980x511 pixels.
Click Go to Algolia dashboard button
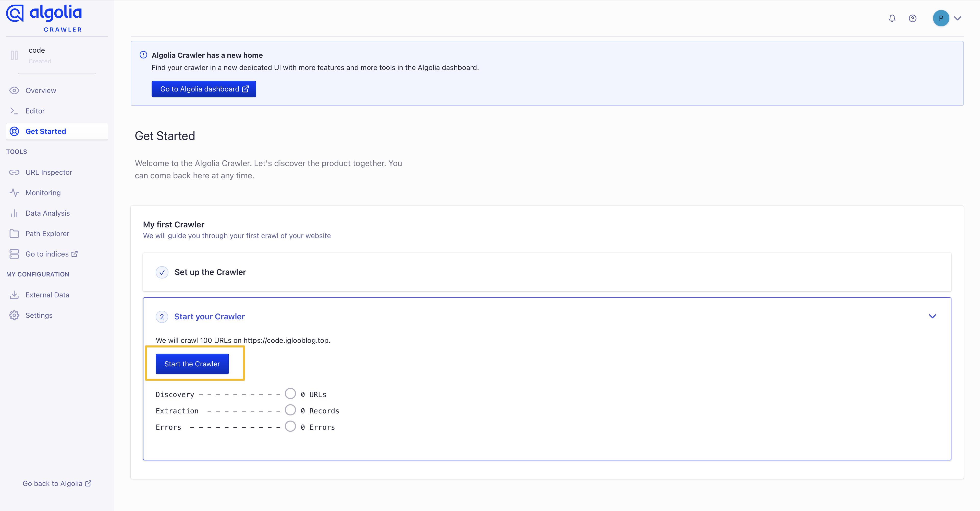click(204, 89)
